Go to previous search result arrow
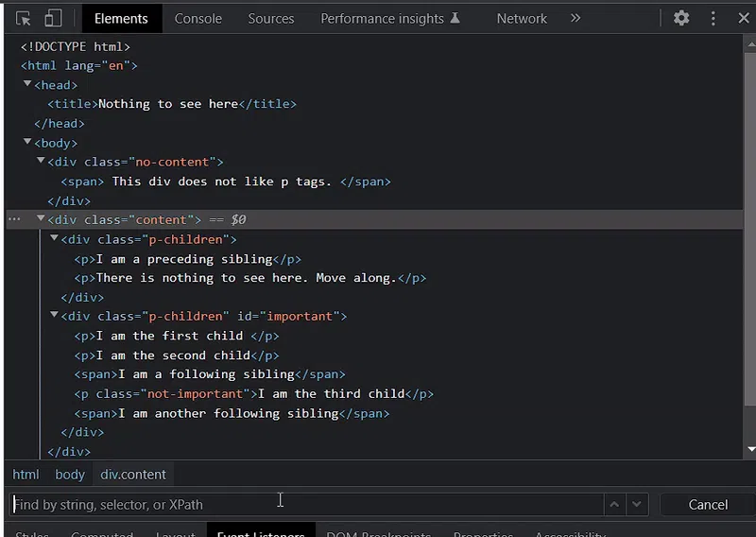Screen dimensions: 756x537 [x=614, y=505]
